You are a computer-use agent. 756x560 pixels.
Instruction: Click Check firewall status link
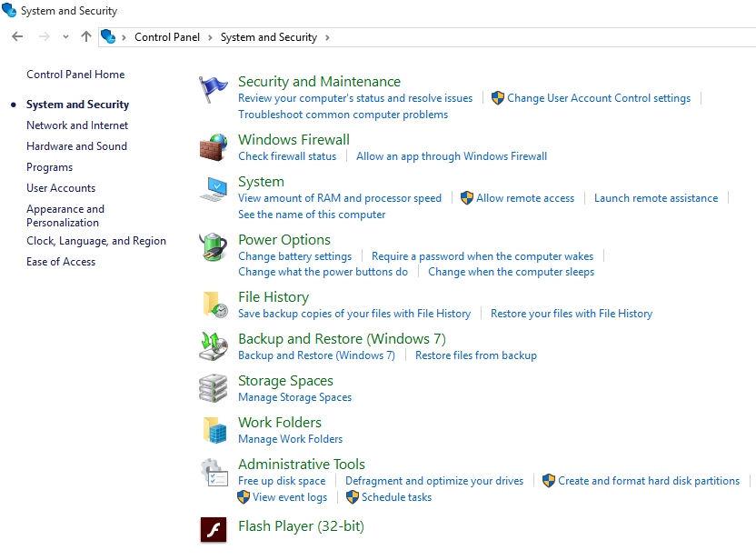pyautogui.click(x=287, y=156)
